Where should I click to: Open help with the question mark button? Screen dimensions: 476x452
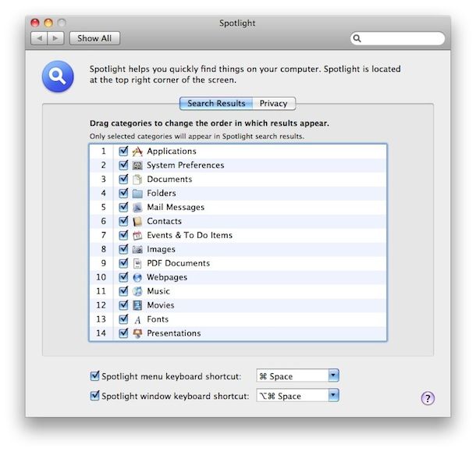point(428,398)
